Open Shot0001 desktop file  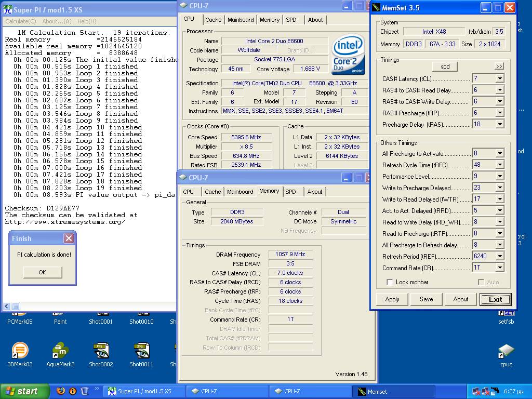[101, 318]
